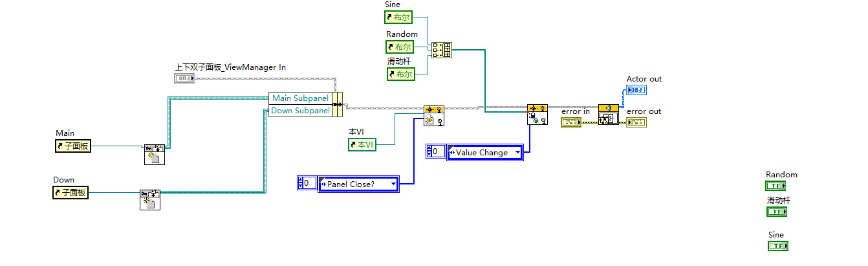Click the 本VI reference constant
Screen dimensions: 868x266
(362, 144)
